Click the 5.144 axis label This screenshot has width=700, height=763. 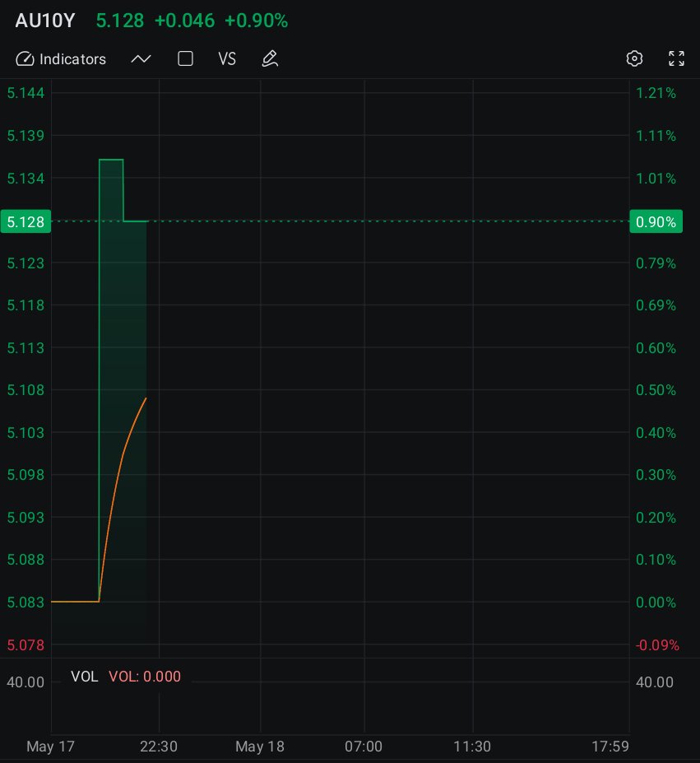pos(25,93)
